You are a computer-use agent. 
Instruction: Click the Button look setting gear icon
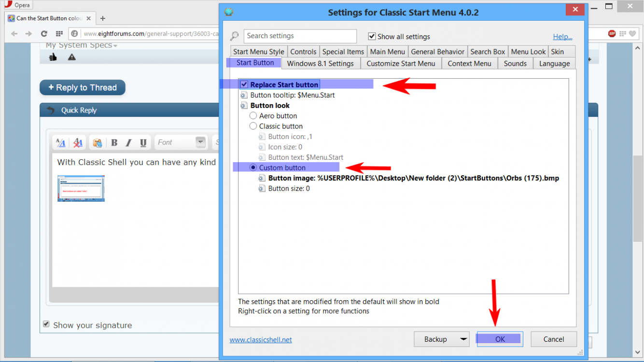pyautogui.click(x=244, y=106)
